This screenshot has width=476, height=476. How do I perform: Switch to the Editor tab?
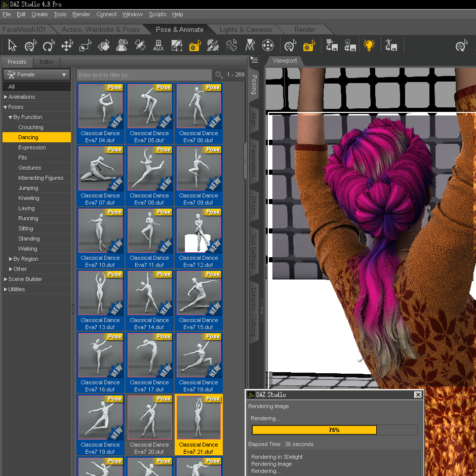point(47,62)
